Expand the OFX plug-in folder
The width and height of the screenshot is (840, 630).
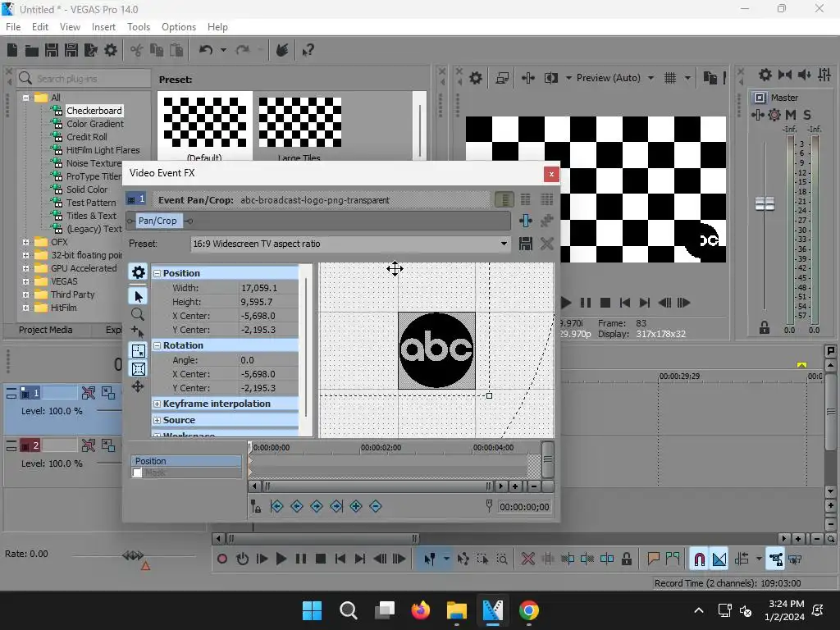25,242
